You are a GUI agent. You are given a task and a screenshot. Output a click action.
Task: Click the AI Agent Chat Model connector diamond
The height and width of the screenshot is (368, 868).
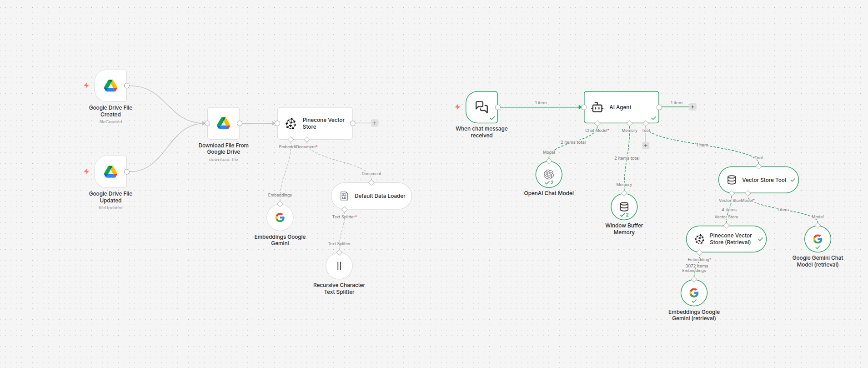[x=597, y=123]
